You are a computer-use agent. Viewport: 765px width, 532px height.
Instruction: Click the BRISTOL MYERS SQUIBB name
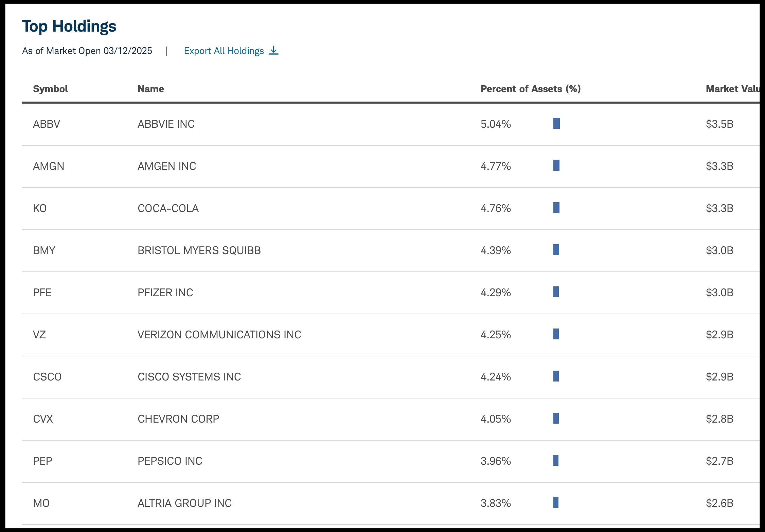199,250
